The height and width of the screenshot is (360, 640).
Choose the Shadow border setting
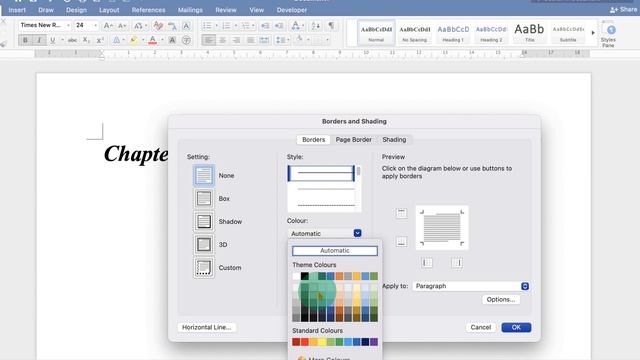(204, 221)
